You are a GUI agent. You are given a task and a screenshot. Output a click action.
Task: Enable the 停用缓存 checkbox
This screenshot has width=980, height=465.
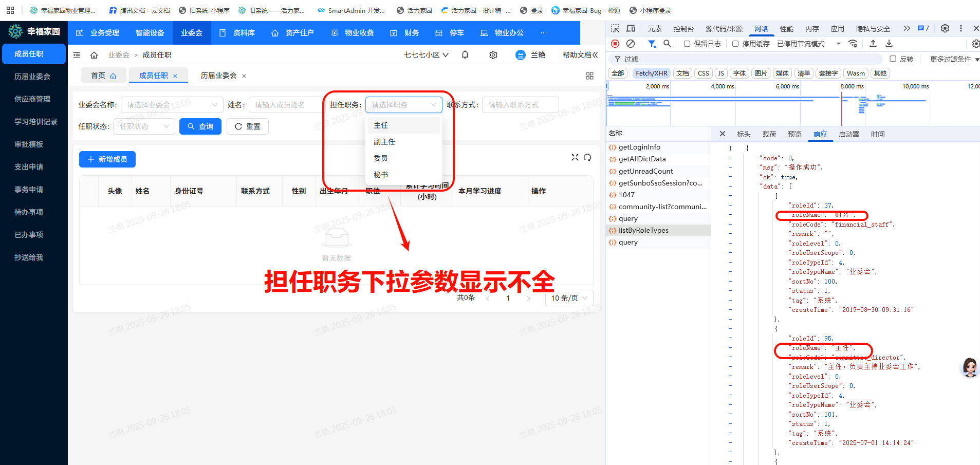click(735, 44)
